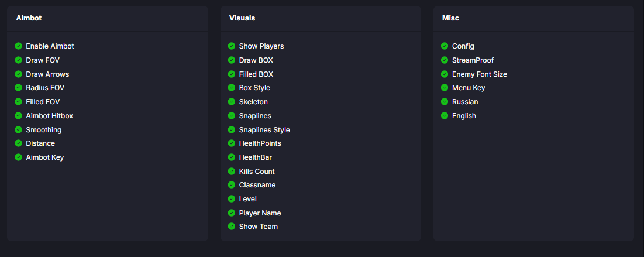Click the Aimbot Hitbox list item
This screenshot has width=644, height=257.
(50, 116)
